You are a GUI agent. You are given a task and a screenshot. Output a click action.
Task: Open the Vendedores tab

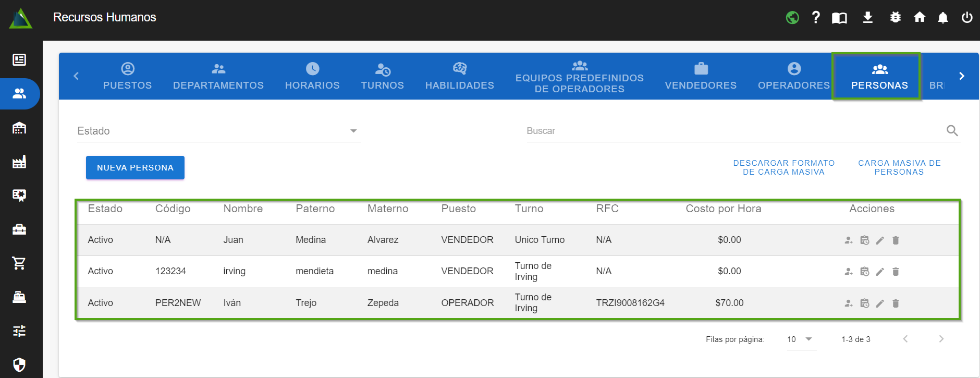[701, 76]
